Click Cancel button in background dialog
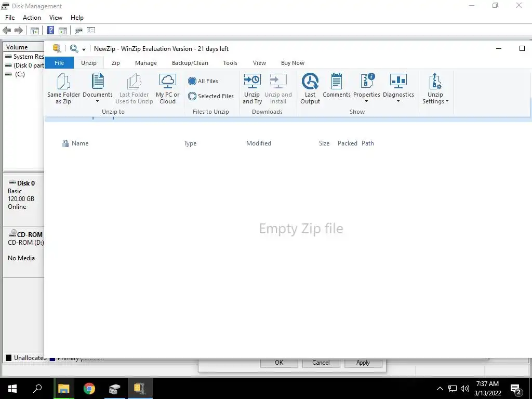 point(321,363)
